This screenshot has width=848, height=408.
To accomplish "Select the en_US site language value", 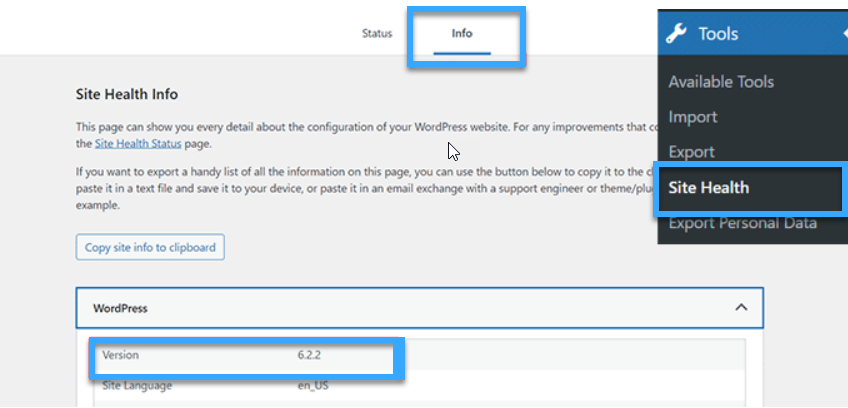I will (313, 386).
